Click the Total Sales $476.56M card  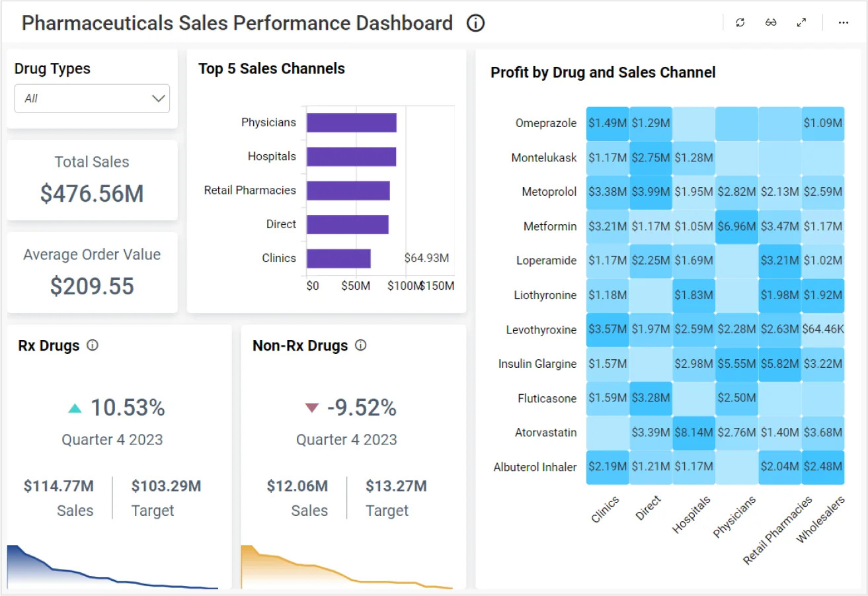coord(92,180)
